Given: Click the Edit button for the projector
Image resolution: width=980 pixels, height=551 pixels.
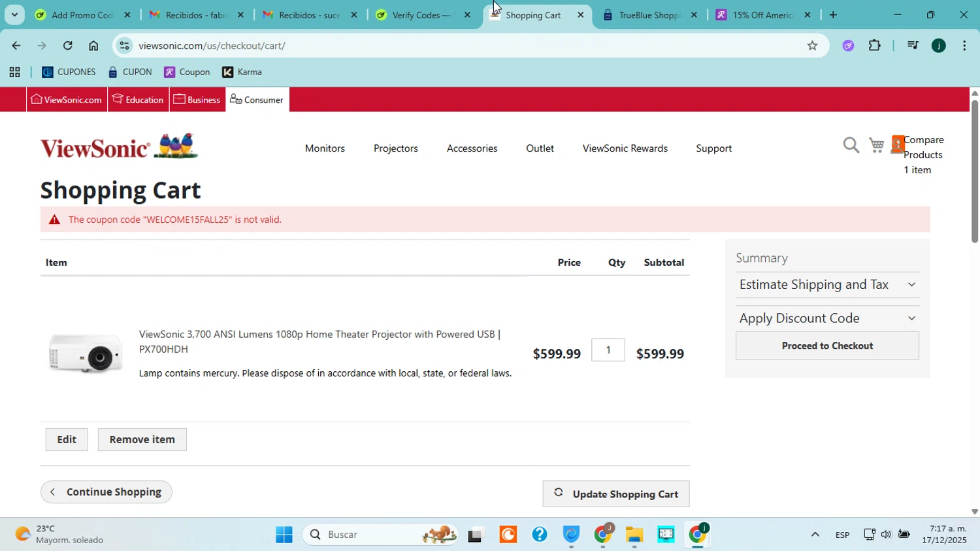Looking at the screenshot, I should pyautogui.click(x=67, y=440).
